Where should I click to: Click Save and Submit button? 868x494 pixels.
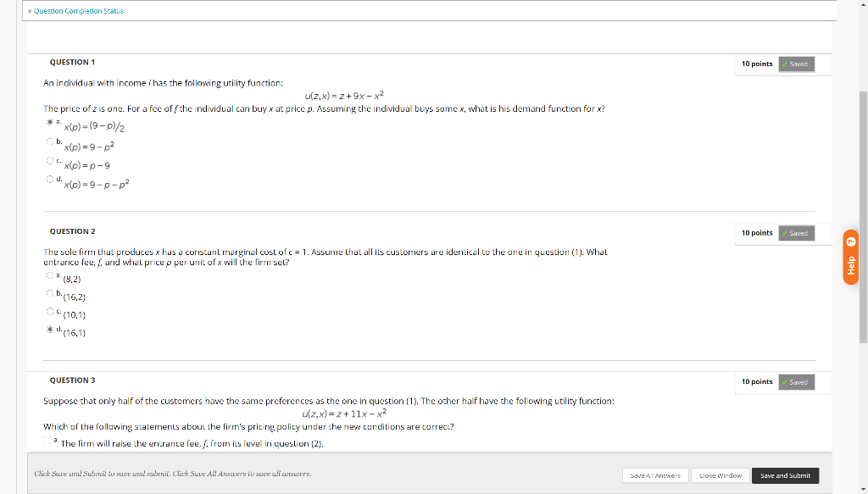(x=785, y=475)
